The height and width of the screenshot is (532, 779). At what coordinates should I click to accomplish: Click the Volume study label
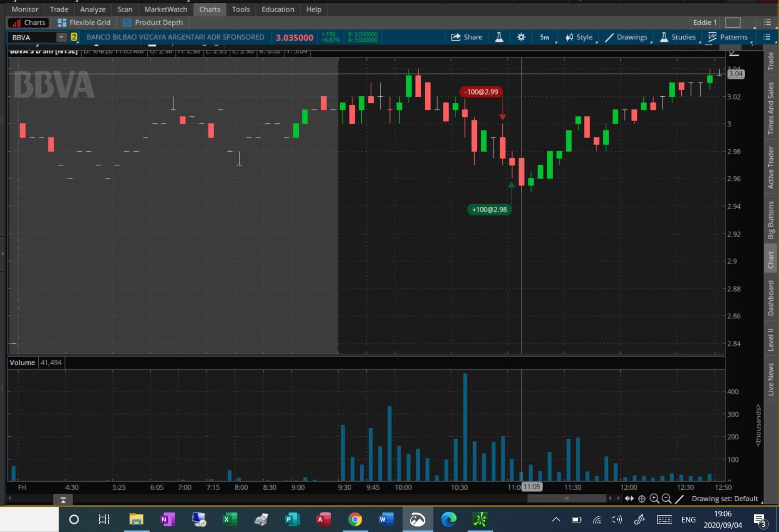click(22, 363)
